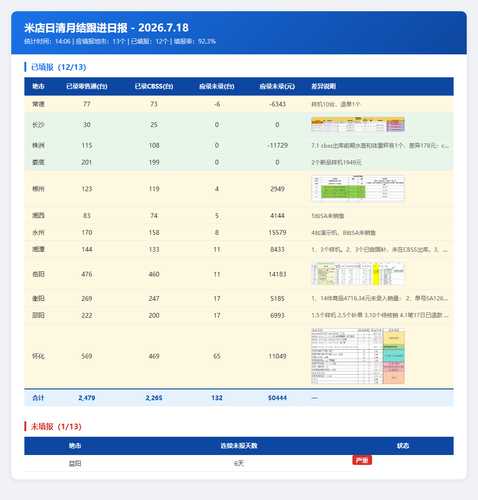The height and width of the screenshot is (500, 478).
Task: Select the 邵阳 city cell
Action: coord(38,315)
